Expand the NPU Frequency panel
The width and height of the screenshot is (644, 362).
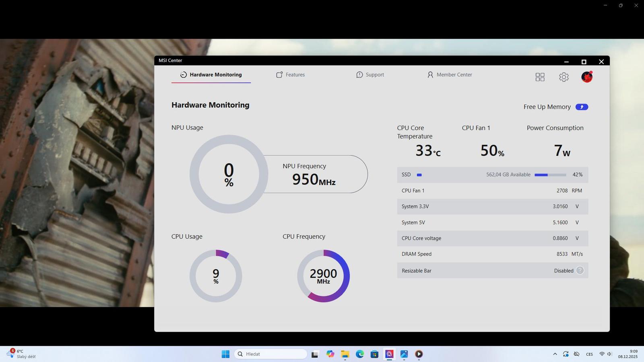315,174
